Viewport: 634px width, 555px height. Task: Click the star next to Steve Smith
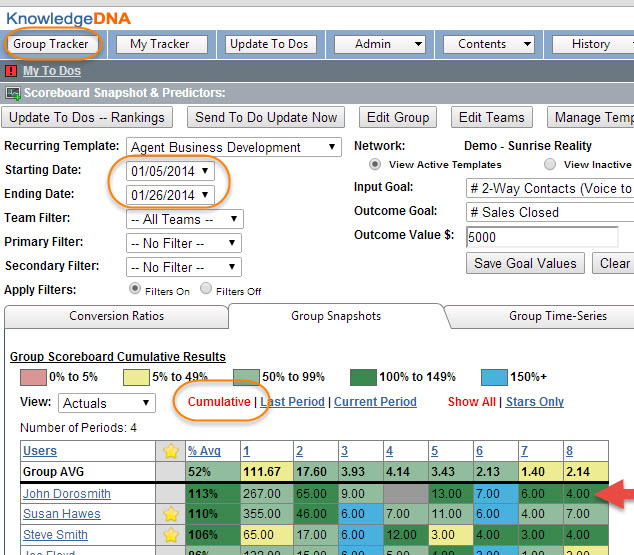tap(169, 535)
